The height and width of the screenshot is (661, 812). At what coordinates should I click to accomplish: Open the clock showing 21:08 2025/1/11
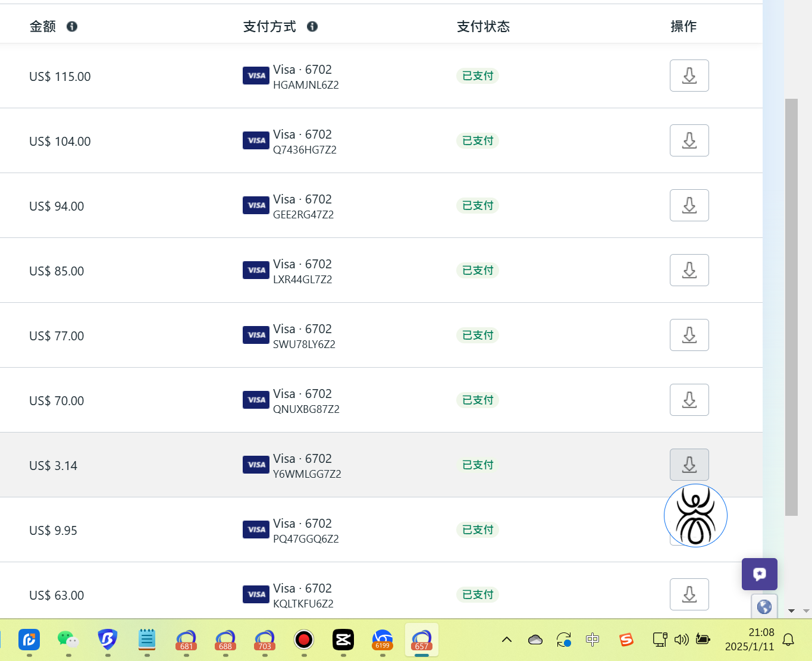pos(750,640)
